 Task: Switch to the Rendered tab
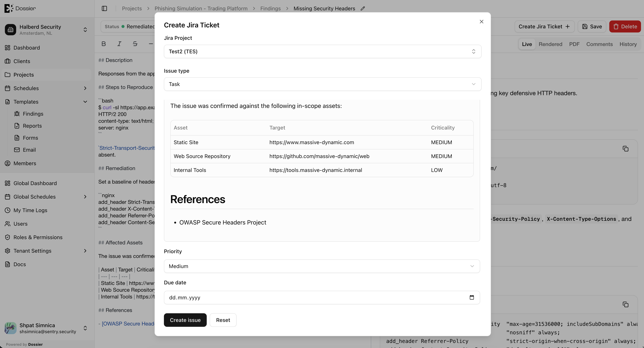click(550, 44)
